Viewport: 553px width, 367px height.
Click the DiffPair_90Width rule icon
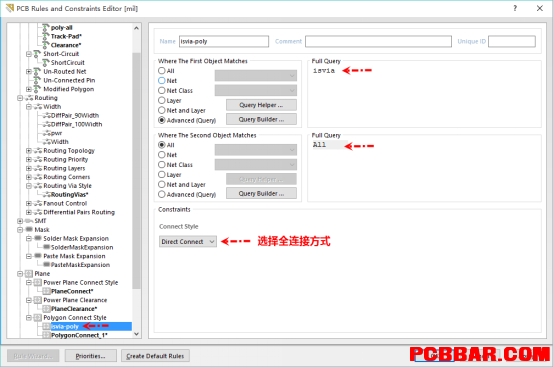[x=47, y=115]
